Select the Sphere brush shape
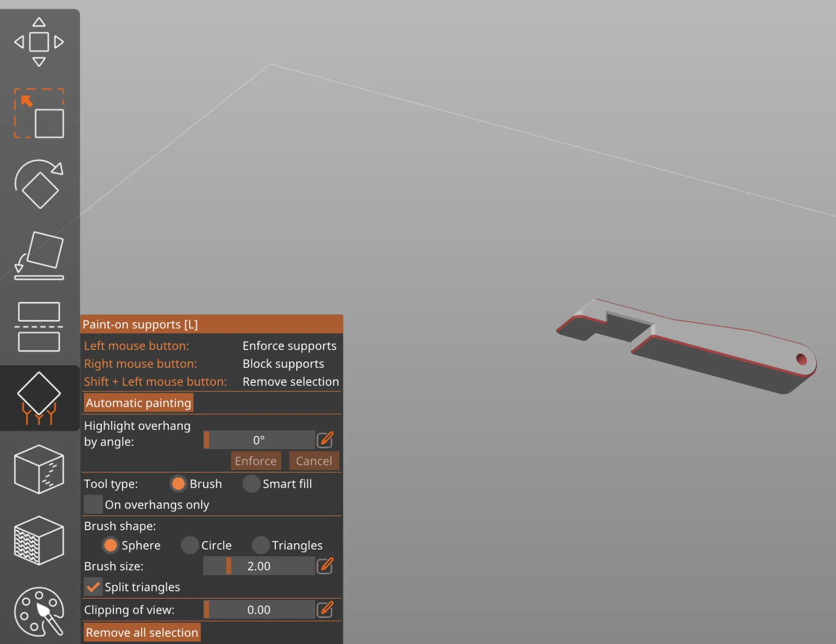 110,545
